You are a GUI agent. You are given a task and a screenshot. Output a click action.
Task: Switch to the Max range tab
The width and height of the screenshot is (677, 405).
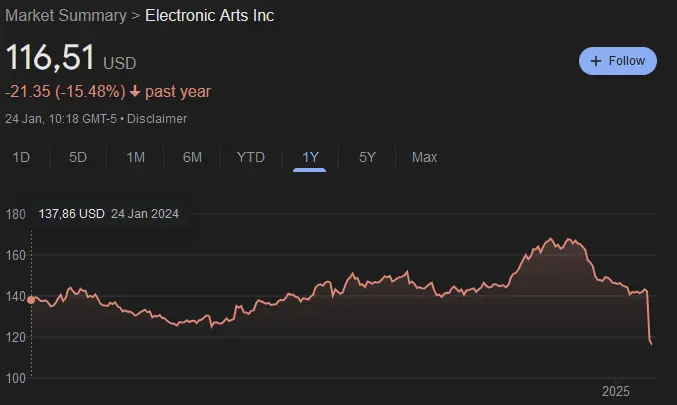click(x=424, y=157)
